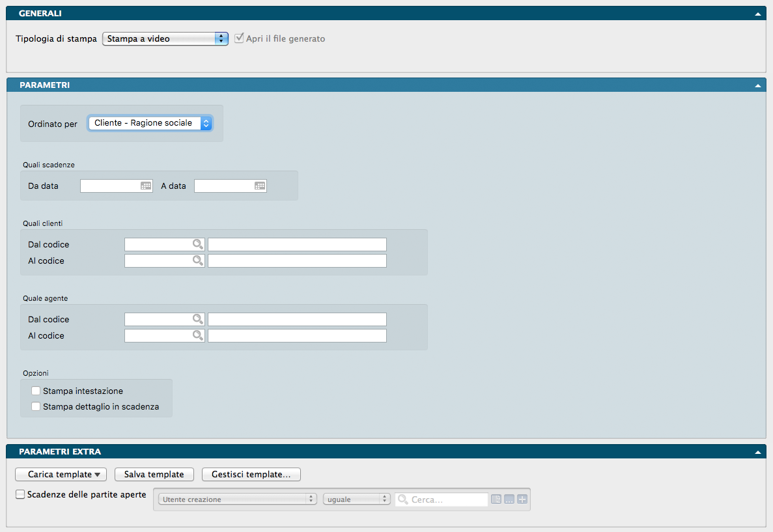Click lookup icon for Quale agente Al codice
The width and height of the screenshot is (773, 532).
197,336
